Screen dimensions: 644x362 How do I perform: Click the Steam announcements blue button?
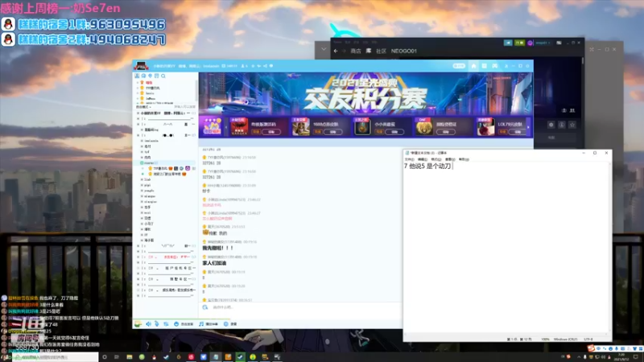click(x=508, y=43)
